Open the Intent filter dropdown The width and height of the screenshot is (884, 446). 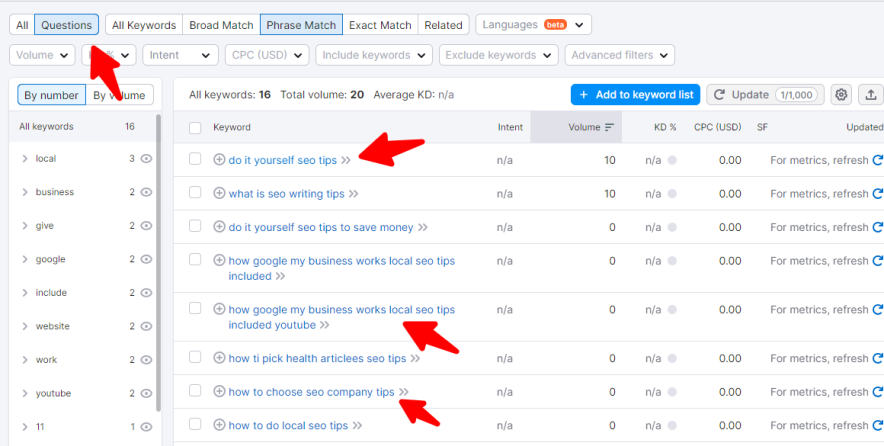[x=180, y=55]
